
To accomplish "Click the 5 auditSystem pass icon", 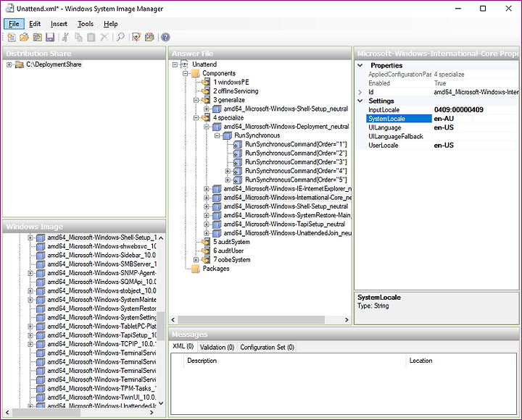I will (x=206, y=242).
